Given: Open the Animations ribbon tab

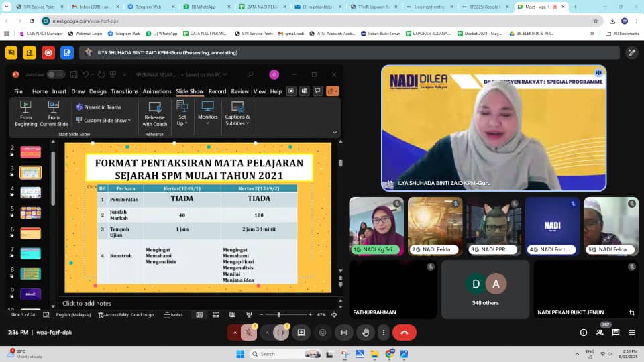Looking at the screenshot, I should 157,91.
